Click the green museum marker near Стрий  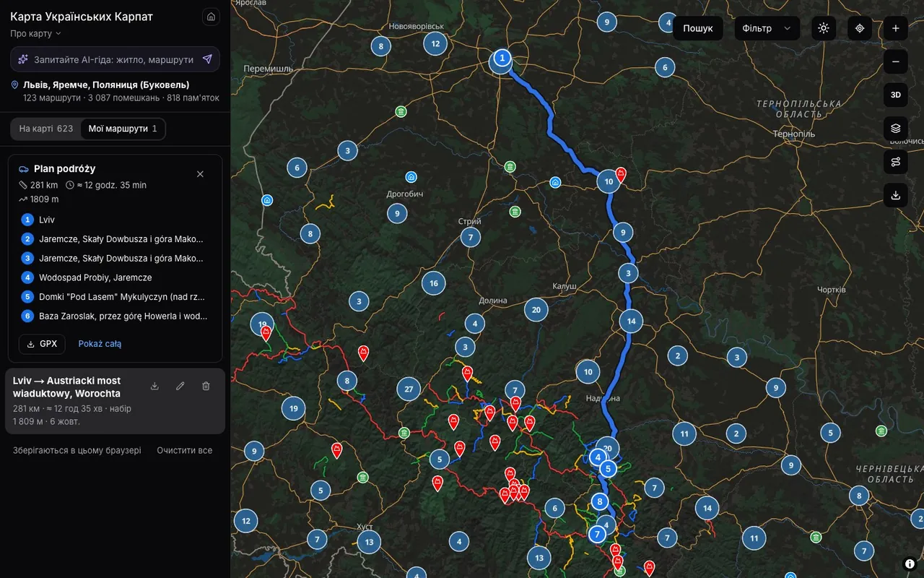(x=515, y=212)
